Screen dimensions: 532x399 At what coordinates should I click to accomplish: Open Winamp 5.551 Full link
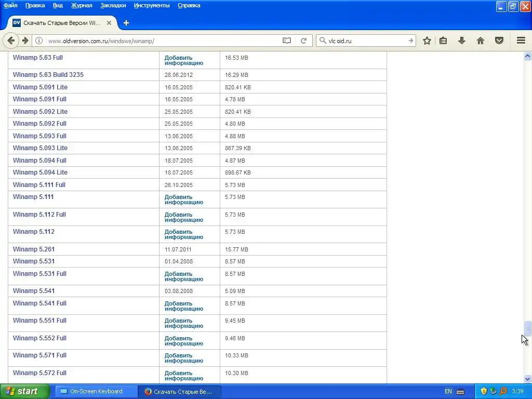coord(39,321)
